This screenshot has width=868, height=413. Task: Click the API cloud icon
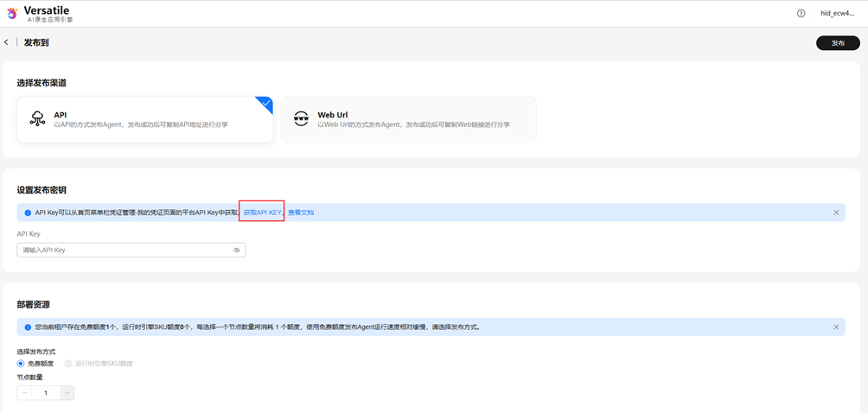[37, 119]
